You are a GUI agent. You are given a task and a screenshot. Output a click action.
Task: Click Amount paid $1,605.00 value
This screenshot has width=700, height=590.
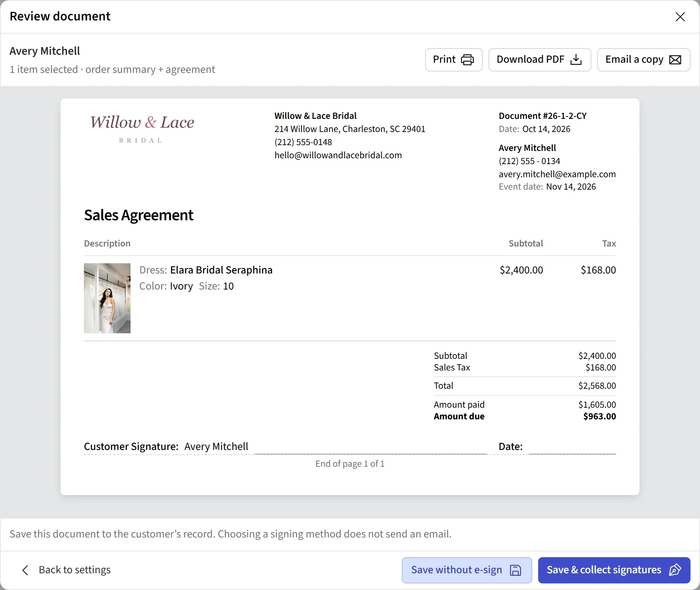click(x=597, y=405)
